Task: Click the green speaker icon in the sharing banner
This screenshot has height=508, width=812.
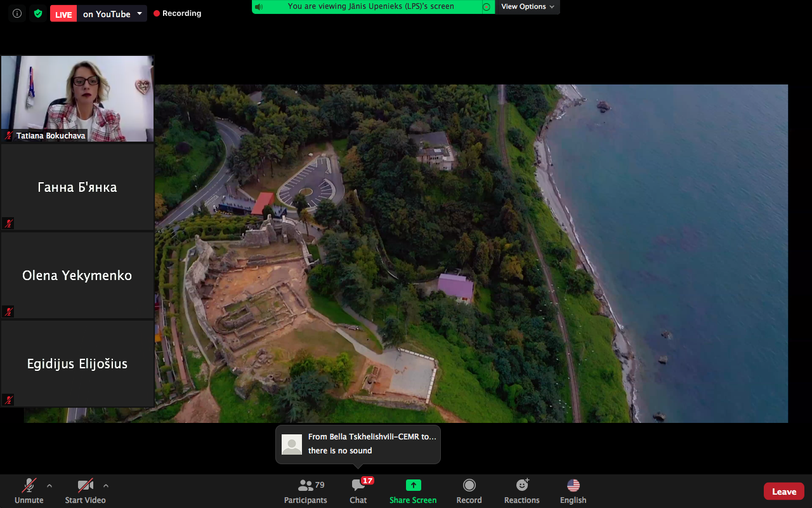Action: click(258, 7)
